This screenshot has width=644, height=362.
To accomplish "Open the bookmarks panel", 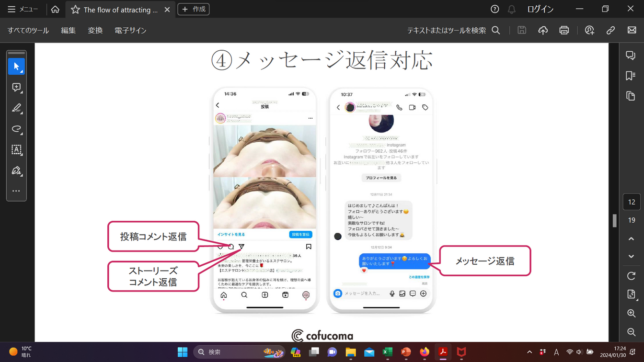I will (631, 76).
